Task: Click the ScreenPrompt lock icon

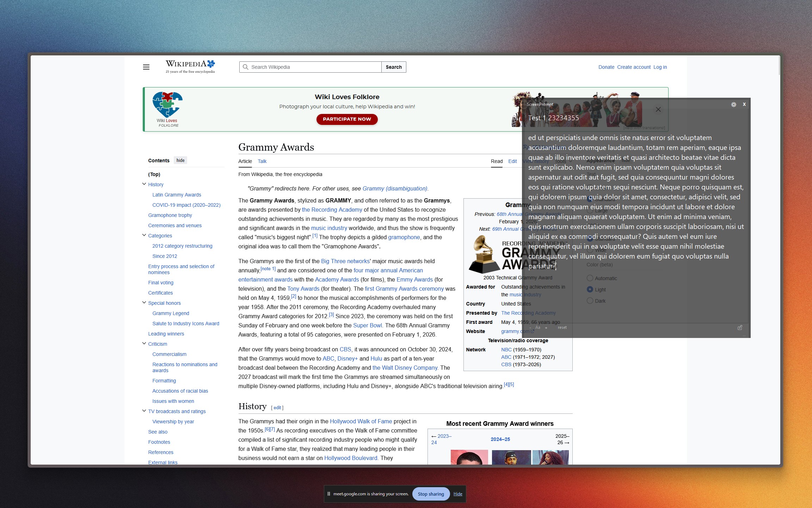Action: tap(740, 327)
